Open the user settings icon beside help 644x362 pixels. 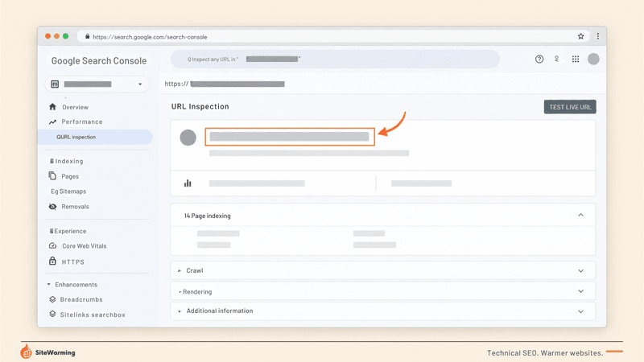click(557, 59)
